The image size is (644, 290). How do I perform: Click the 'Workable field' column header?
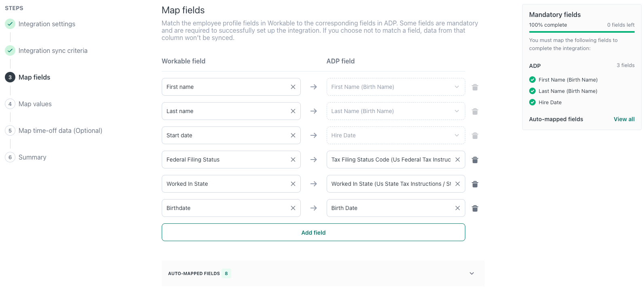tap(184, 61)
